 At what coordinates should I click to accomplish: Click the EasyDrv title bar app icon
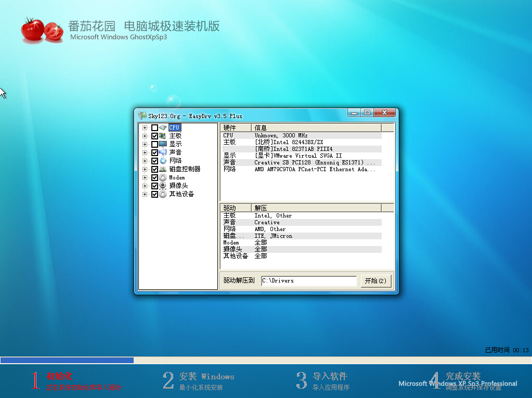pyautogui.click(x=142, y=115)
